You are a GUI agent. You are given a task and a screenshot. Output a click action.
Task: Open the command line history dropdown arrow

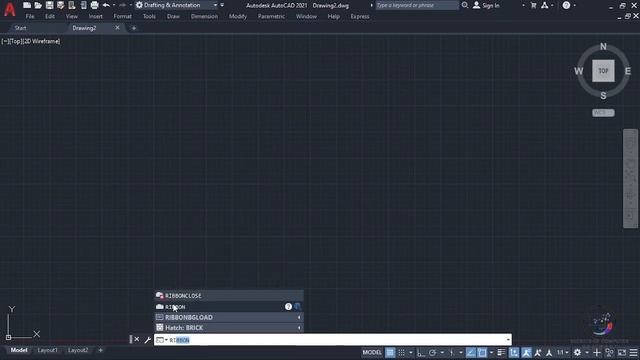508,340
